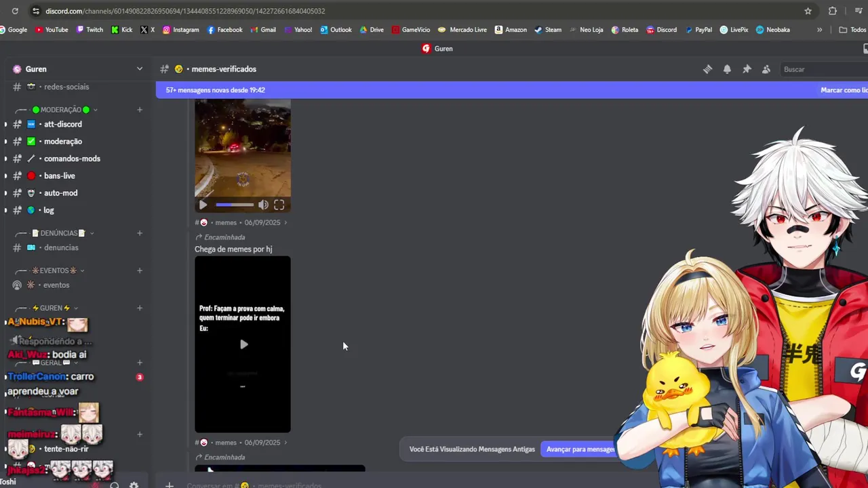Open browser extensions puzzle icon

[x=833, y=11]
